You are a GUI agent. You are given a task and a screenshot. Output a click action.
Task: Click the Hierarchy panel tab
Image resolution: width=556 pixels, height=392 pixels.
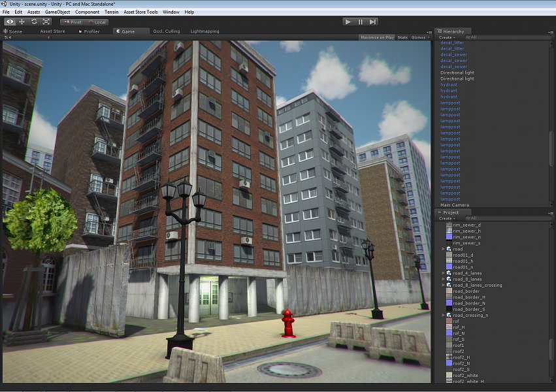coord(453,31)
